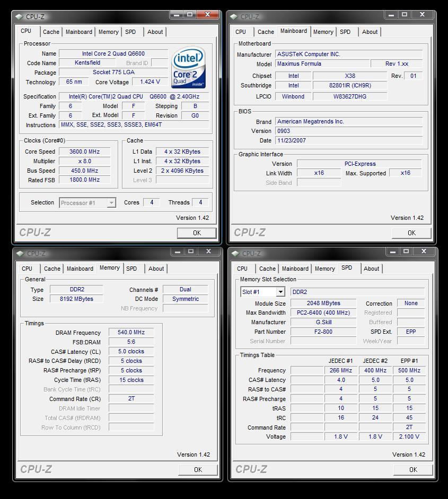The width and height of the screenshot is (448, 499).
Task: Click SPD Manufacturer value G.Skill
Action: coord(323,322)
